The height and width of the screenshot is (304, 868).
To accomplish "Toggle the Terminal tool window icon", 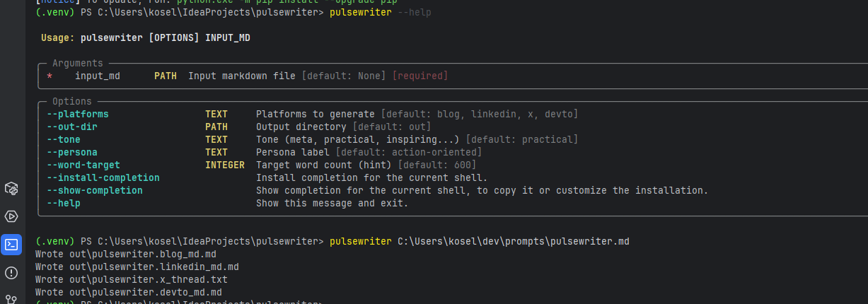I will coord(11,245).
